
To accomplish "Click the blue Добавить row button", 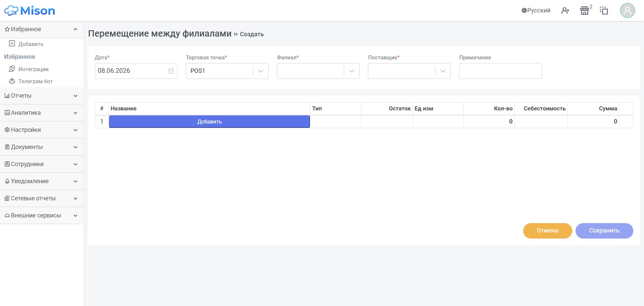I will (x=209, y=121).
